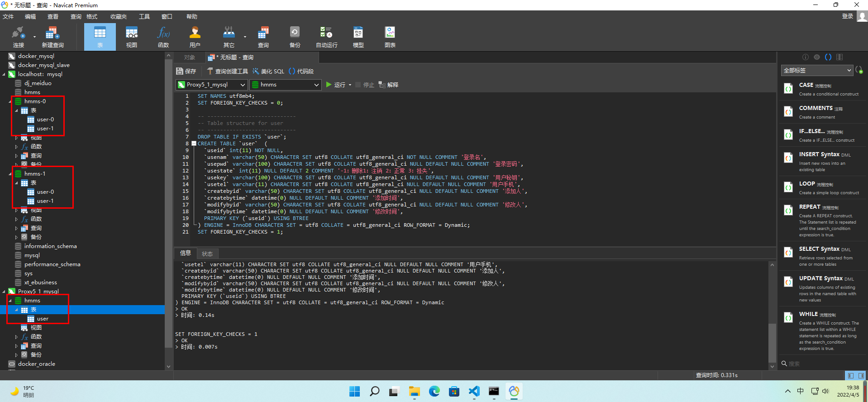The image size is (868, 402).
Task: Click the 新建查询 new query icon
Action: 52,37
